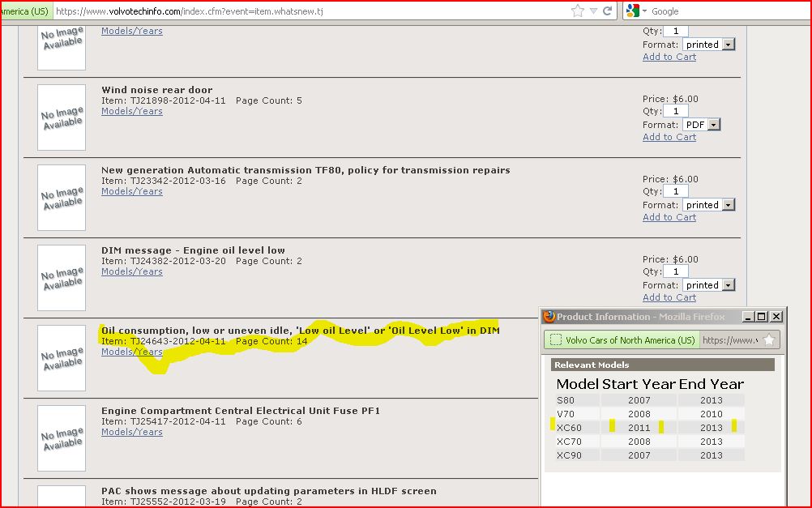Bookmark popup page with star icon

(769, 340)
